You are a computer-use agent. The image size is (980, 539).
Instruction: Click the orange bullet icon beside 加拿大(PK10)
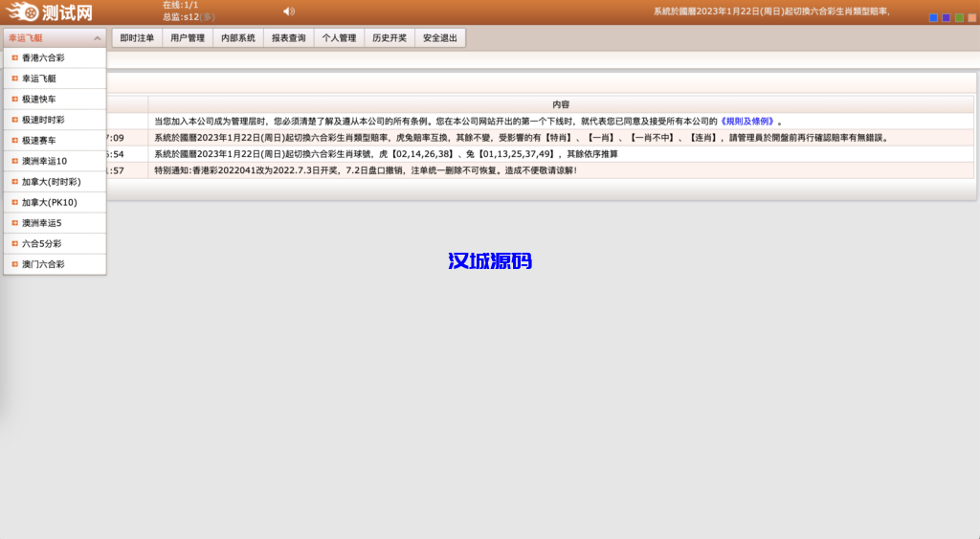(14, 202)
